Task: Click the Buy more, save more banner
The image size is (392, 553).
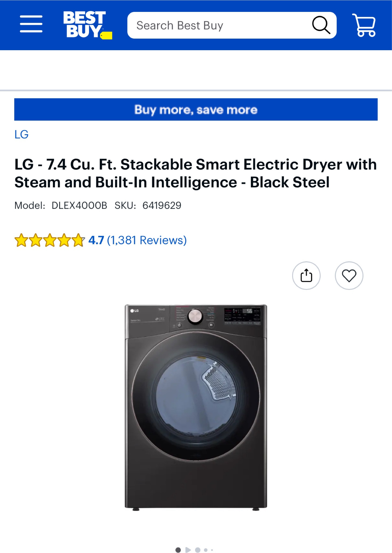Action: pos(196,109)
